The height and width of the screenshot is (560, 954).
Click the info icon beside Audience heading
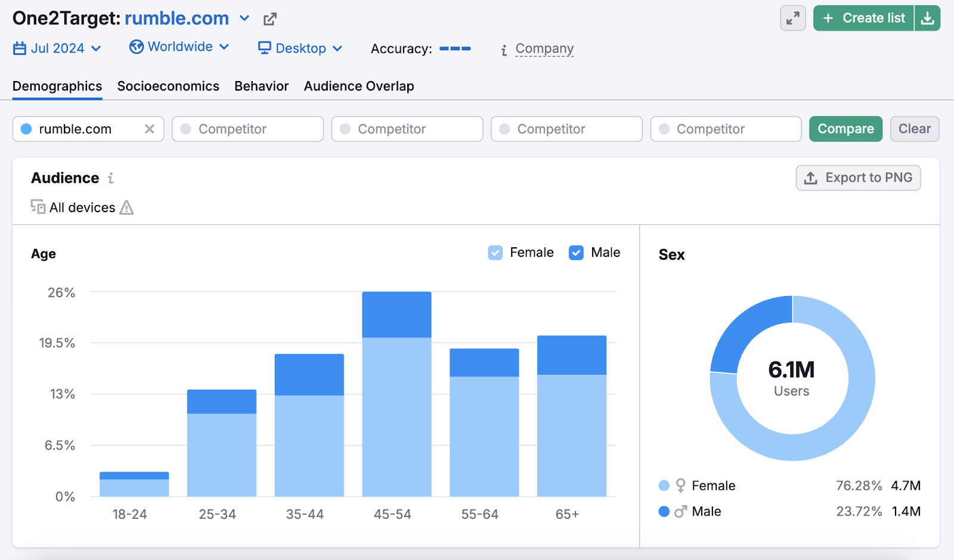click(110, 178)
